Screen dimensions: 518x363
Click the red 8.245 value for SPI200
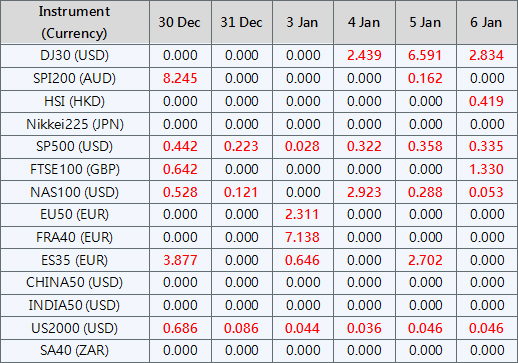pyautogui.click(x=180, y=78)
